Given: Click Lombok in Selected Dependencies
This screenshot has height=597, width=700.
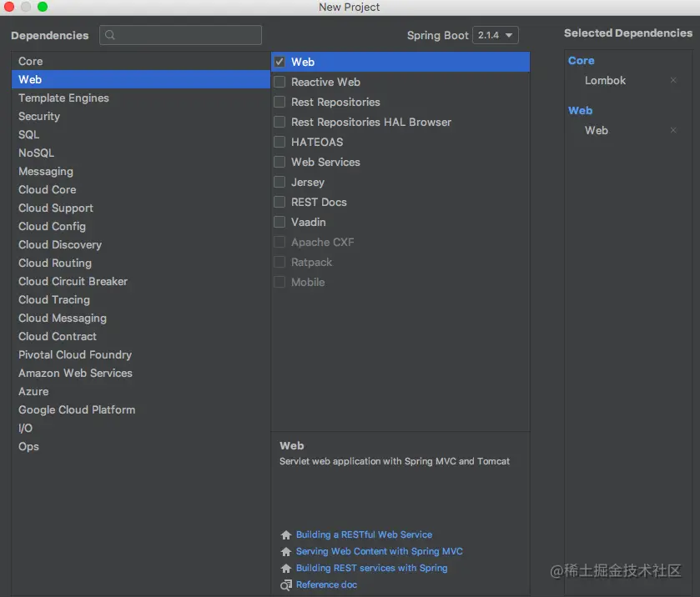Looking at the screenshot, I should (x=606, y=80).
